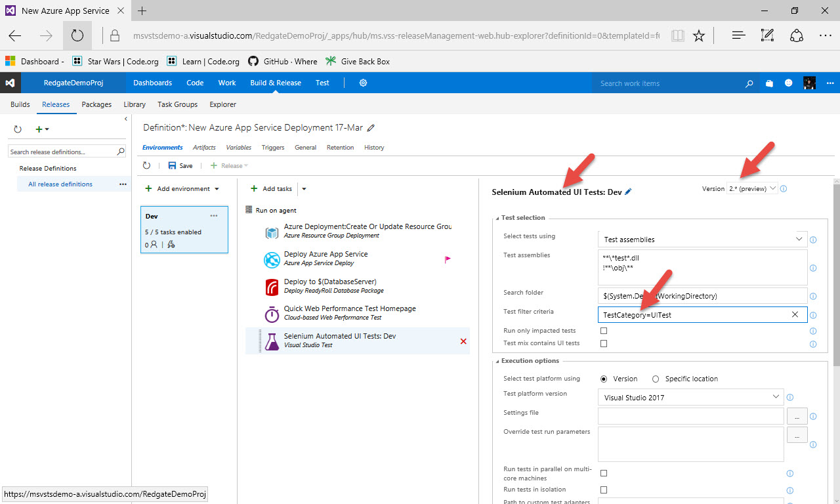Click the search magnifier in work items box

749,83
